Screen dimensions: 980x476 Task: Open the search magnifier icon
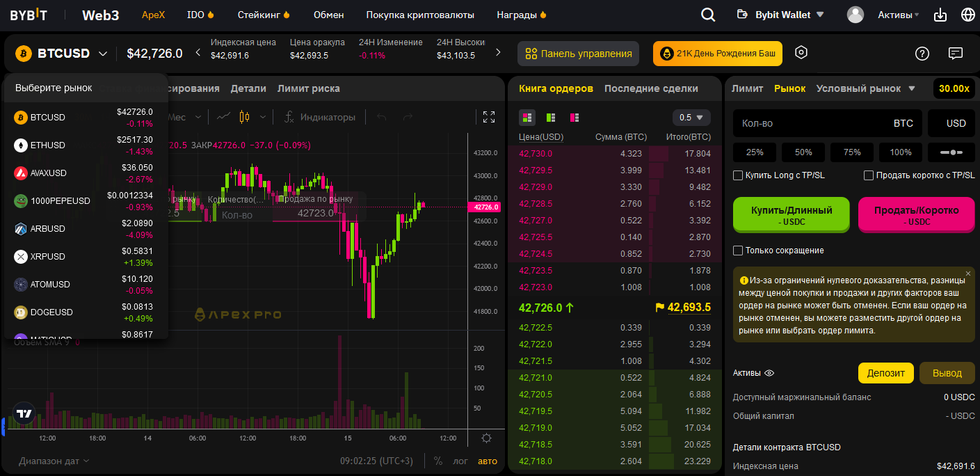708,15
